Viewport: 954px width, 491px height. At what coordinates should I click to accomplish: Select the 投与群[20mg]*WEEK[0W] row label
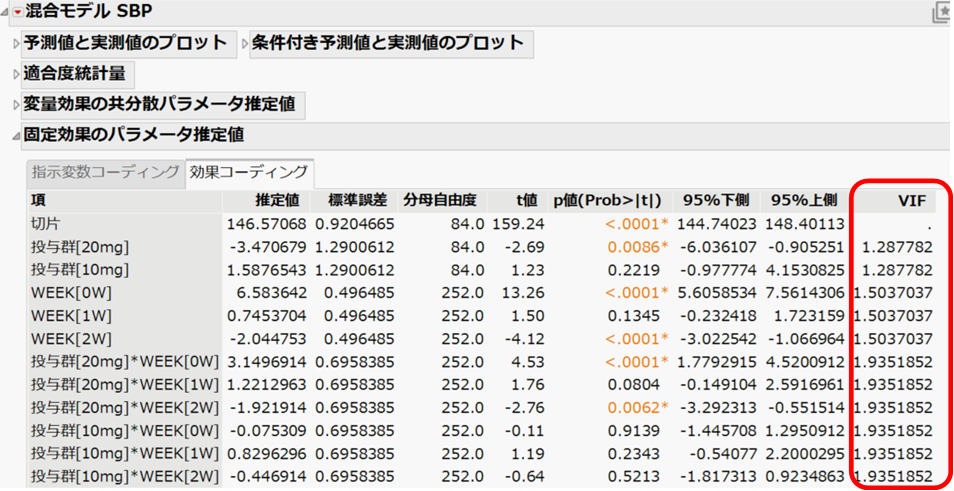tap(124, 362)
